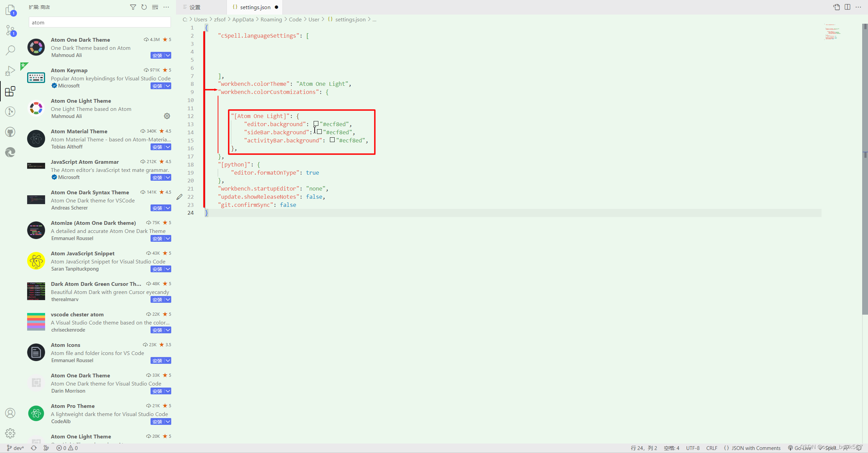Screen dimensions: 868x453
Task: Click the editor minimap preview
Action: (832, 32)
